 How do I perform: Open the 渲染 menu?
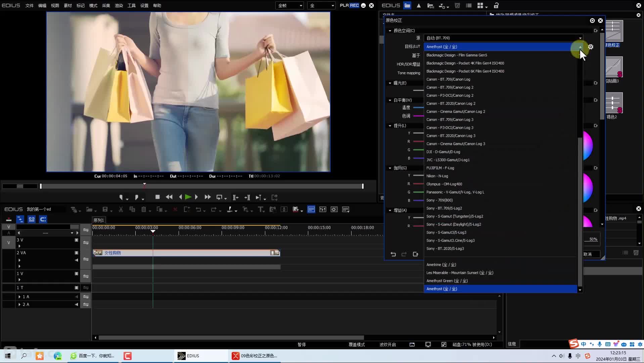tap(119, 5)
